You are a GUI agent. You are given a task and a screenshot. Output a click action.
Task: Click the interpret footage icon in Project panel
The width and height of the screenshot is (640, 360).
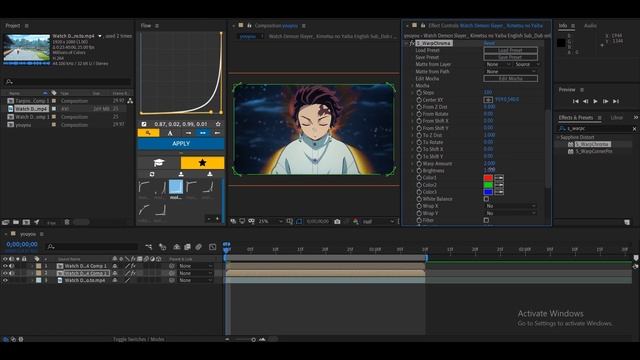[x=5, y=222]
